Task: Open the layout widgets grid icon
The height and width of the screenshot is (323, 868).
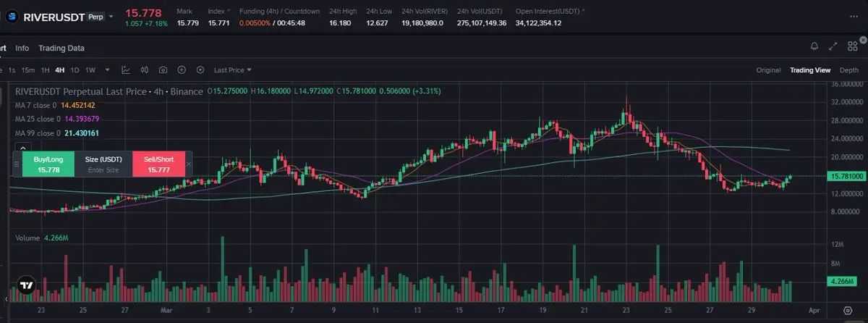Action: pos(851,46)
